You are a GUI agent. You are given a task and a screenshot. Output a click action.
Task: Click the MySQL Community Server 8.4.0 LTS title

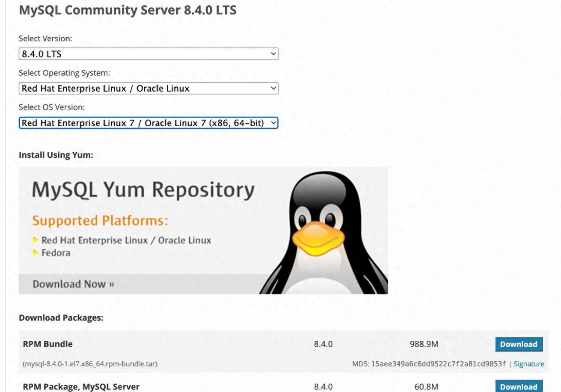(128, 10)
